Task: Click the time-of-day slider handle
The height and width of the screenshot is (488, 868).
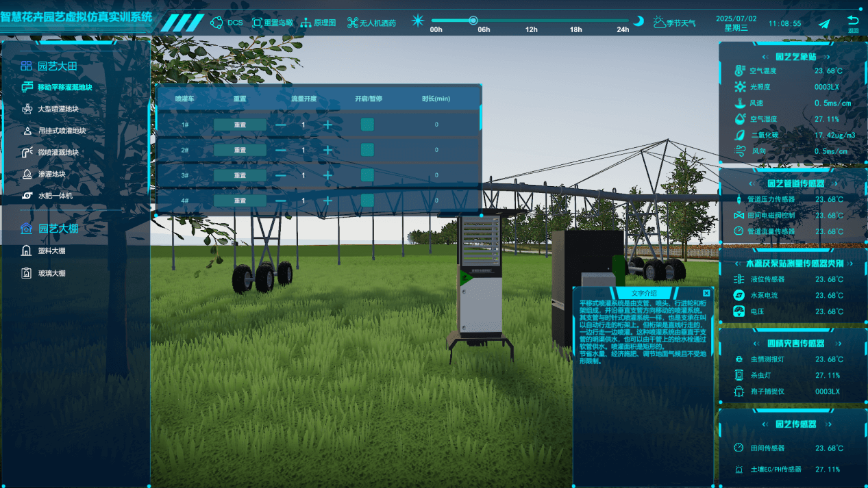Action: [473, 21]
